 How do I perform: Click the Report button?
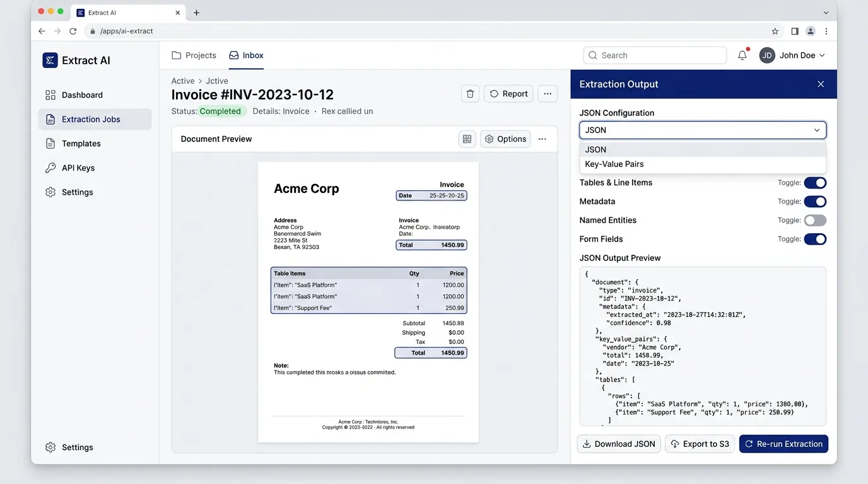tap(508, 94)
